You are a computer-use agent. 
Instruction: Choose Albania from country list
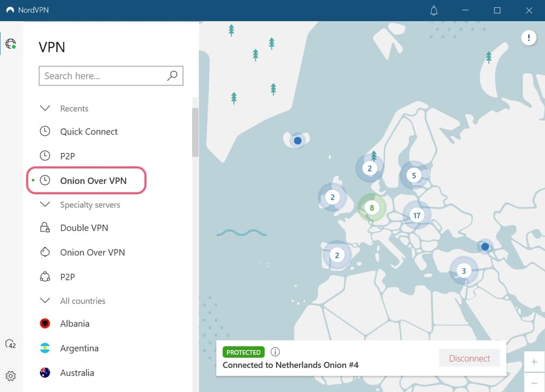(x=75, y=323)
